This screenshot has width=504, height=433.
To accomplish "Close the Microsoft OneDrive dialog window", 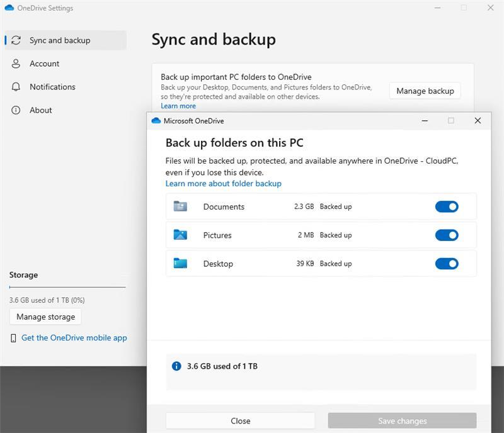I will click(x=478, y=120).
